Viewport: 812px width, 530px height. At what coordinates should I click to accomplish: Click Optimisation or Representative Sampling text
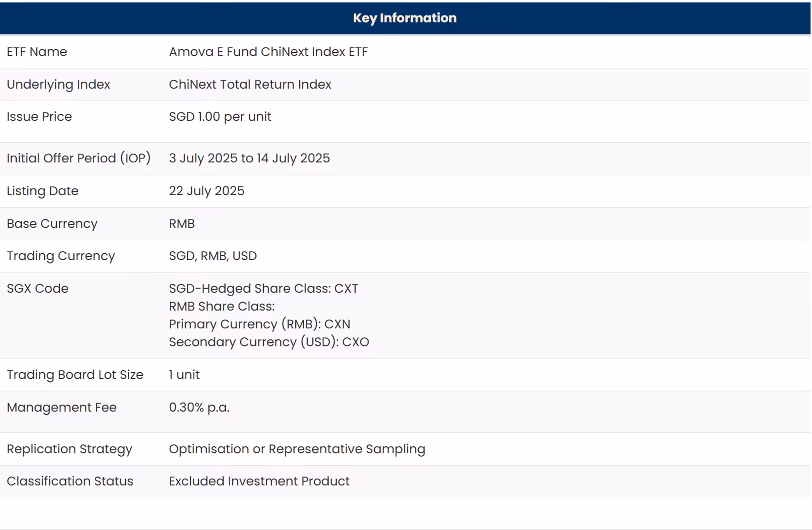(297, 449)
